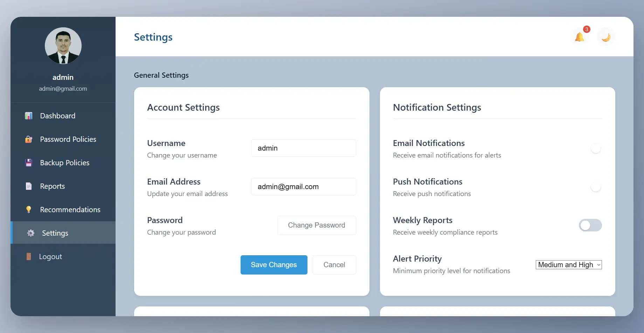Click the Password Policies lock icon
The height and width of the screenshot is (333, 644).
pos(29,139)
